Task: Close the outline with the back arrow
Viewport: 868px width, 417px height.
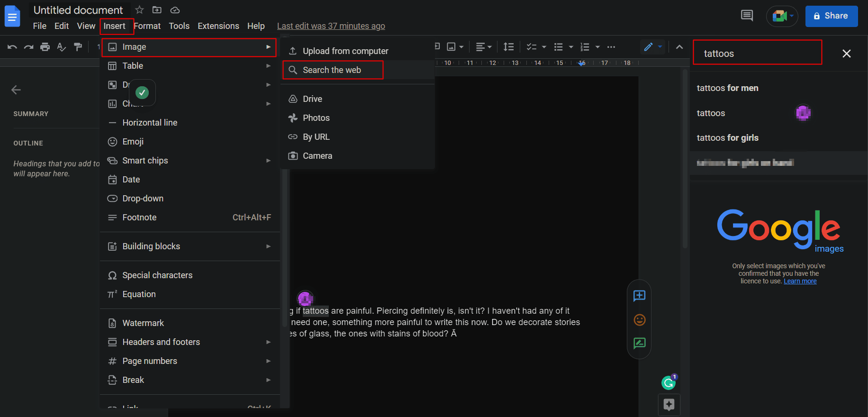Action: (16, 90)
